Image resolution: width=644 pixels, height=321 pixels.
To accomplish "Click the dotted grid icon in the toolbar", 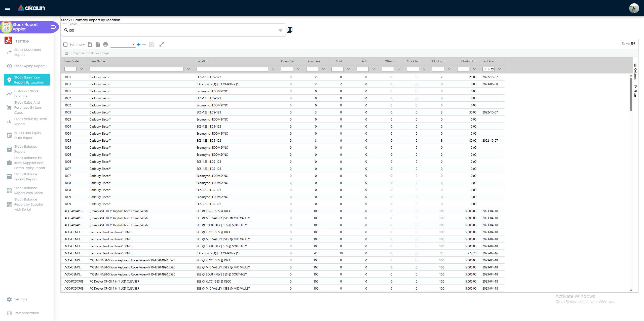I will pyautogui.click(x=152, y=44).
